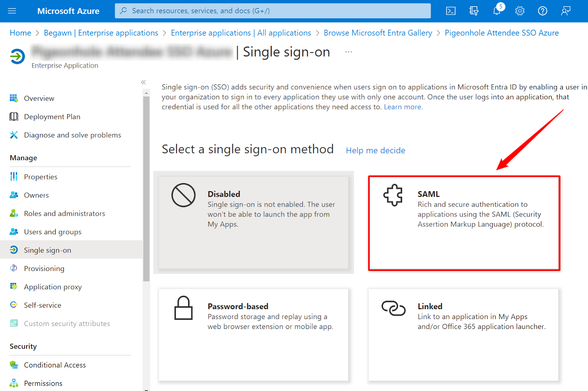Click the Password-based padlock icon
Screen dimensions: 588x391
pos(183,308)
